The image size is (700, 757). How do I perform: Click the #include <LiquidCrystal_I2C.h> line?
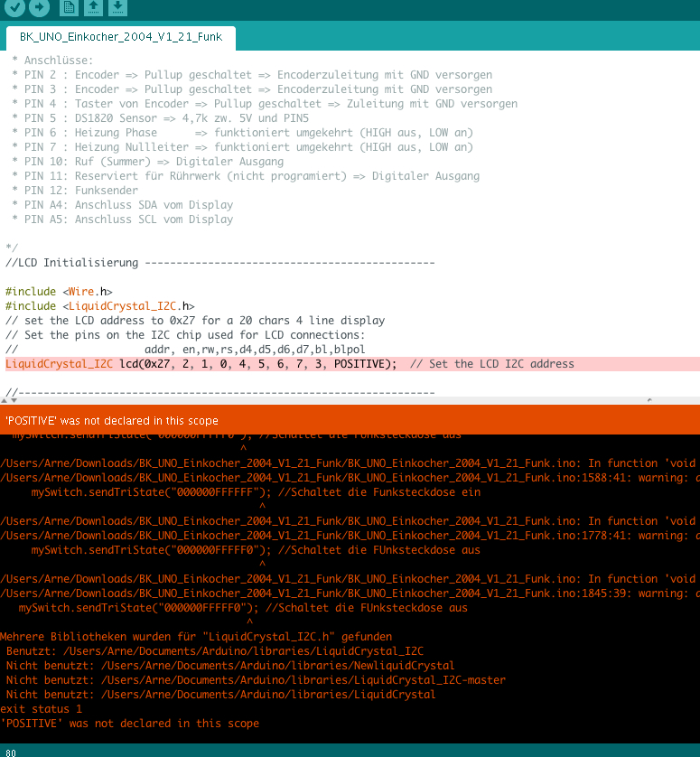(x=99, y=306)
